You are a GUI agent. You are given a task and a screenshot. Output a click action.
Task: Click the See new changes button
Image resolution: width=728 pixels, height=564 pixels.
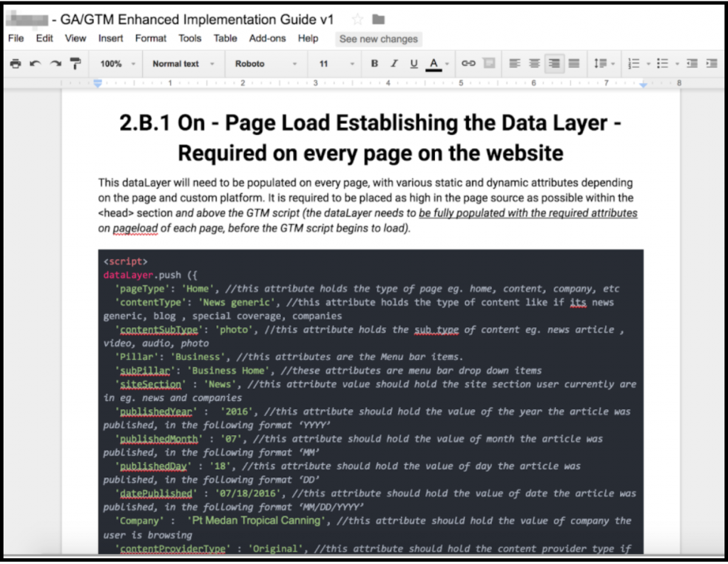(378, 39)
